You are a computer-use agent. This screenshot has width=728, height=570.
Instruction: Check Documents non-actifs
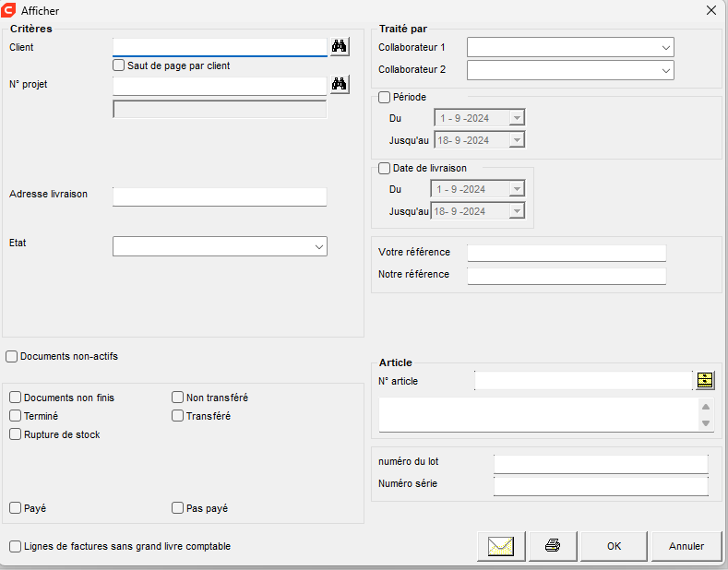click(12, 357)
